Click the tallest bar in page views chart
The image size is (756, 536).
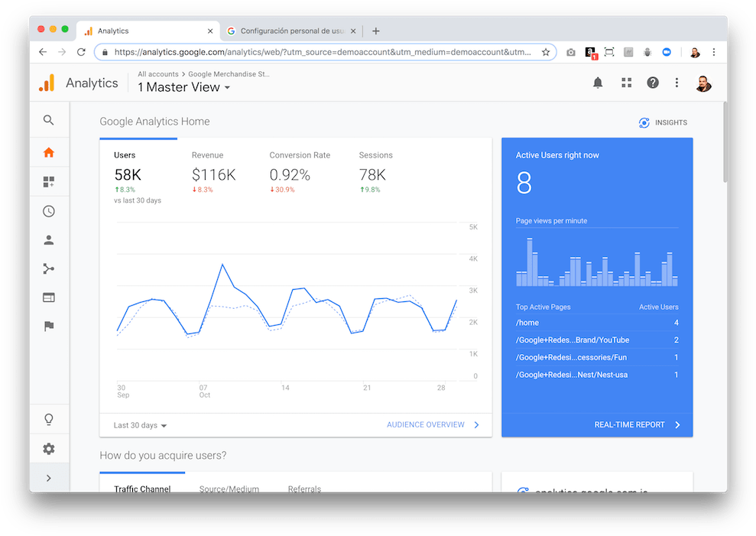coord(530,262)
